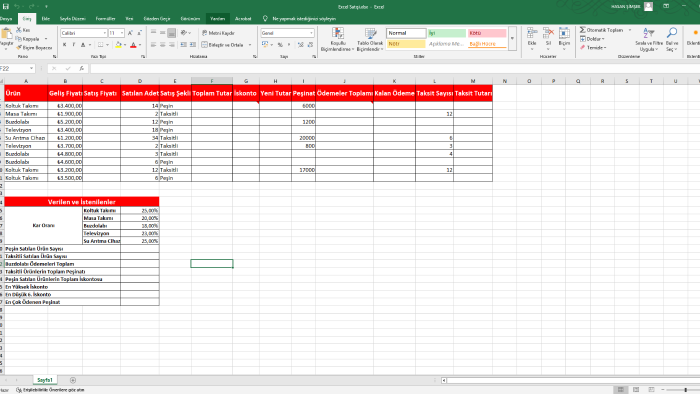Image resolution: width=700 pixels, height=394 pixels.
Task: Open Sırala ve Filtre Uygula
Action: tap(649, 39)
